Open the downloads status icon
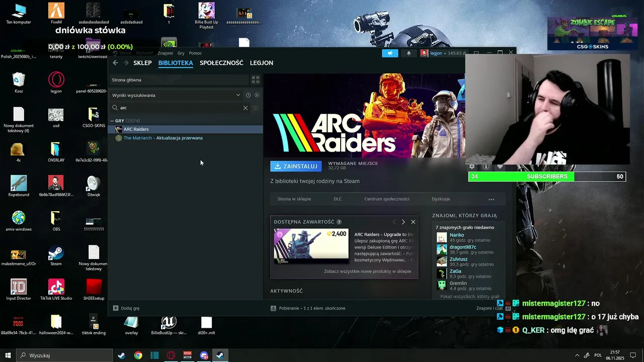Viewport: 644px width, 362px height. (x=273, y=308)
